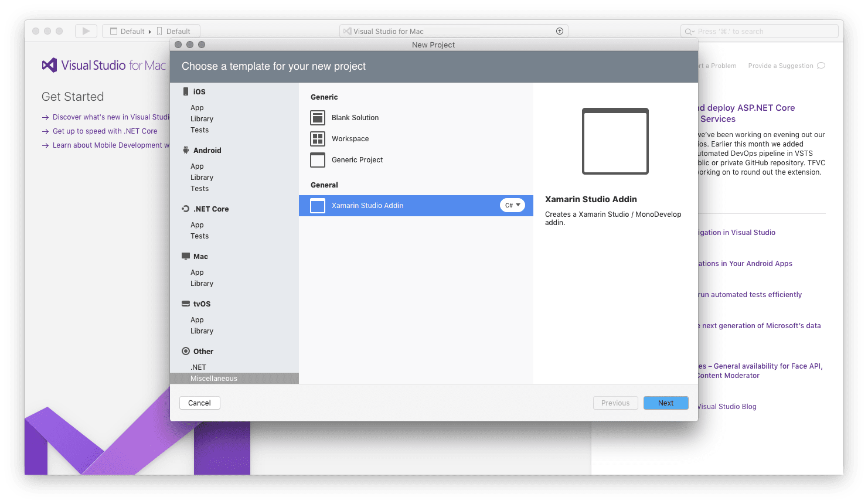Select Library under Android category
Viewport: 868px width, 504px height.
[x=202, y=178]
